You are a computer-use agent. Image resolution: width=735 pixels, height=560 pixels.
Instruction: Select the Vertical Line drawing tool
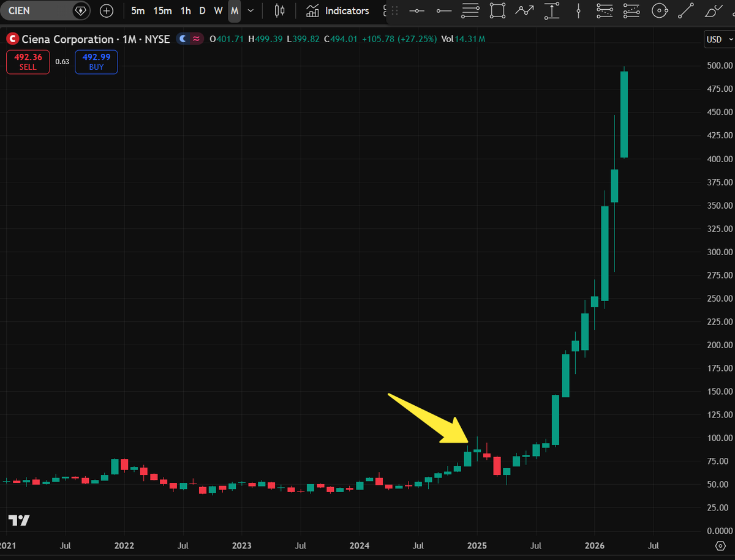tap(578, 10)
